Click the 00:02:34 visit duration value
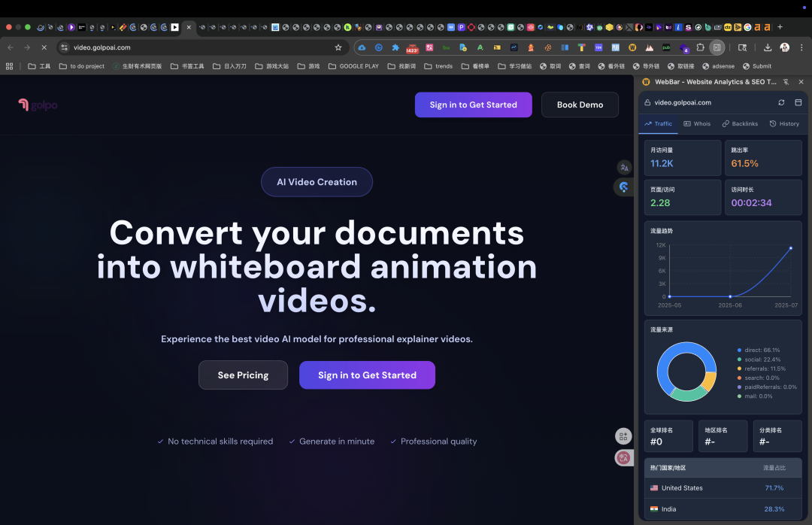This screenshot has width=812, height=525. 751,202
